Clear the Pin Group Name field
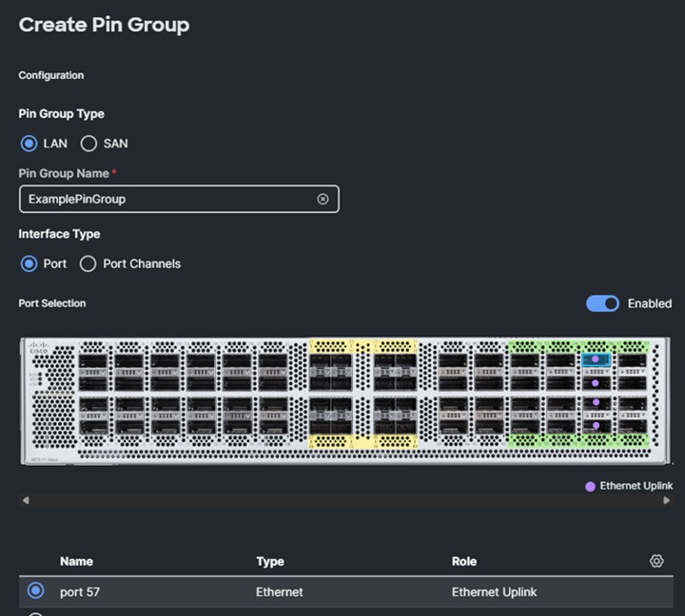 (x=323, y=199)
